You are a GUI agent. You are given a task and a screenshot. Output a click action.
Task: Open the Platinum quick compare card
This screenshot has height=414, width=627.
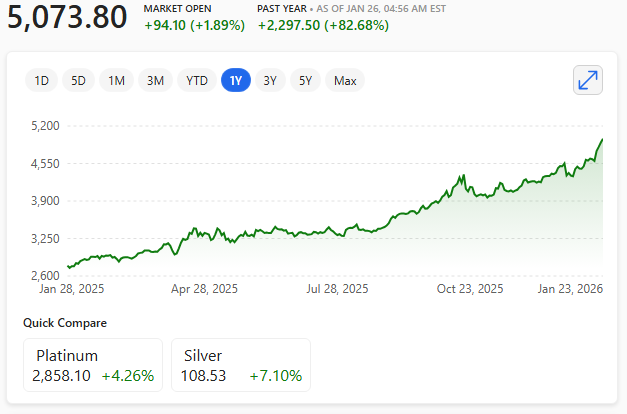93,365
